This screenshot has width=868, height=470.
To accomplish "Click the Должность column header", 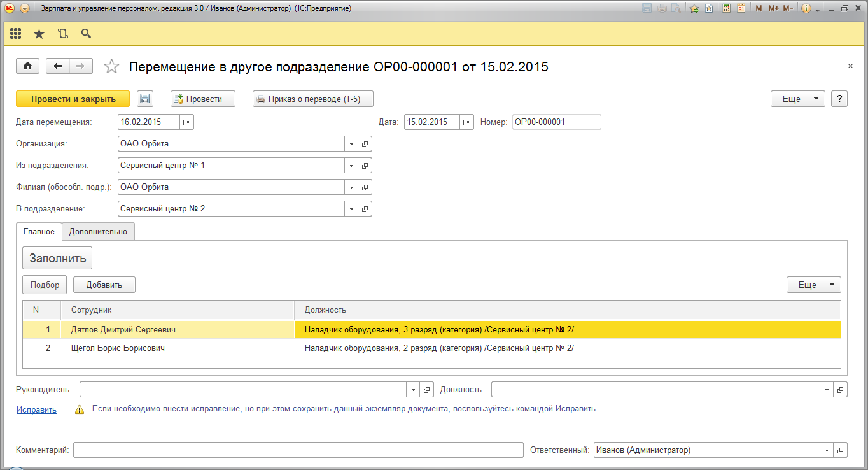I will click(568, 310).
